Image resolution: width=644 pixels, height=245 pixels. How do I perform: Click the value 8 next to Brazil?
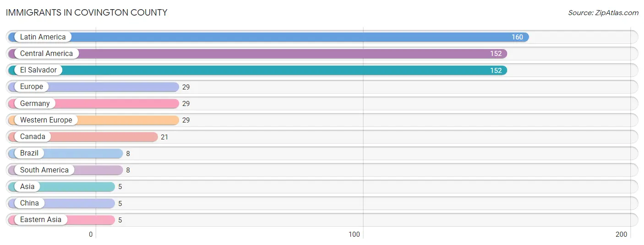click(128, 154)
